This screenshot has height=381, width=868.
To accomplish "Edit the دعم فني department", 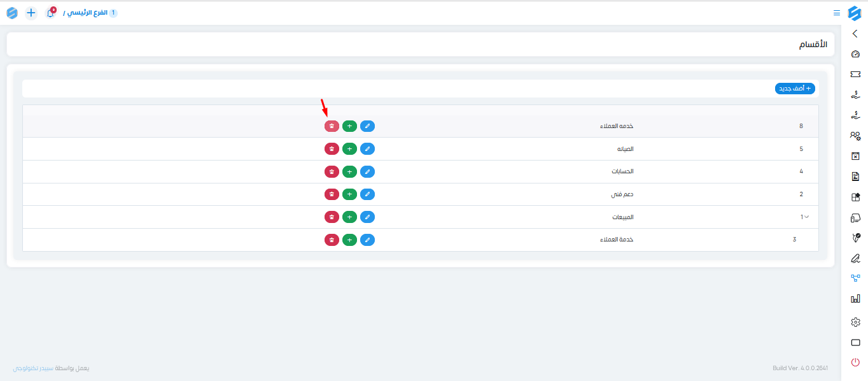I will click(x=367, y=194).
